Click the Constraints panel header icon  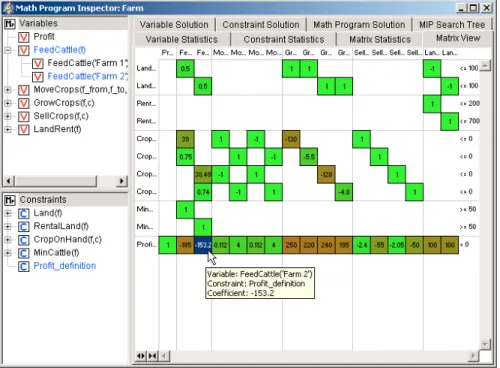[10, 200]
